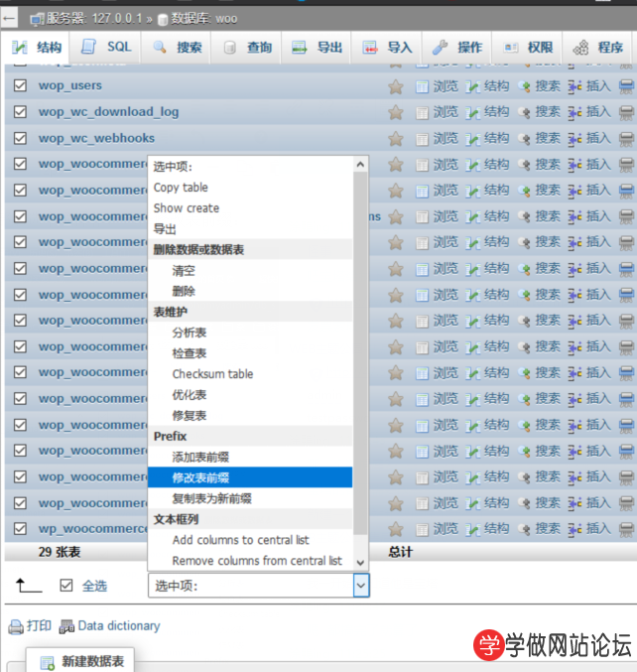Viewport: 637px width, 672px height.
Task: Click the printer icon next to Print
Action: point(16,626)
